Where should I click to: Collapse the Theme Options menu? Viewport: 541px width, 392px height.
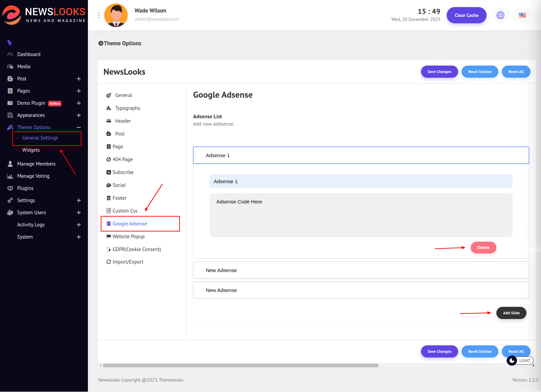(x=79, y=127)
